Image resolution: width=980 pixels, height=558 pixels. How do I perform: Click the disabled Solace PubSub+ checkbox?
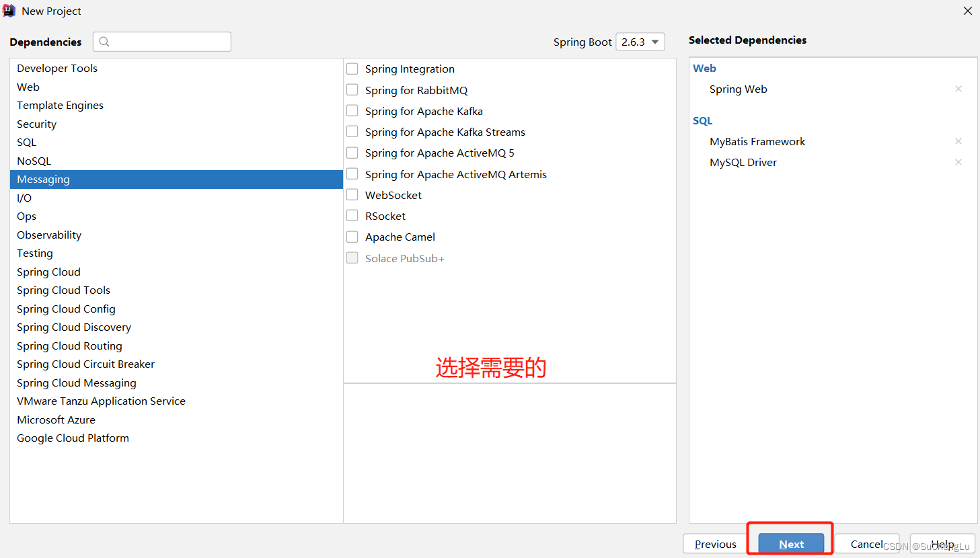(x=352, y=257)
